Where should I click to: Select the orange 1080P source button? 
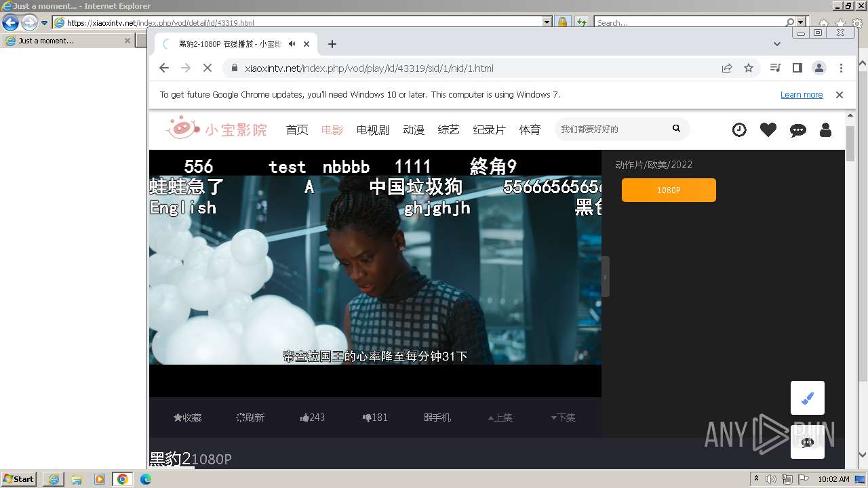coord(669,190)
